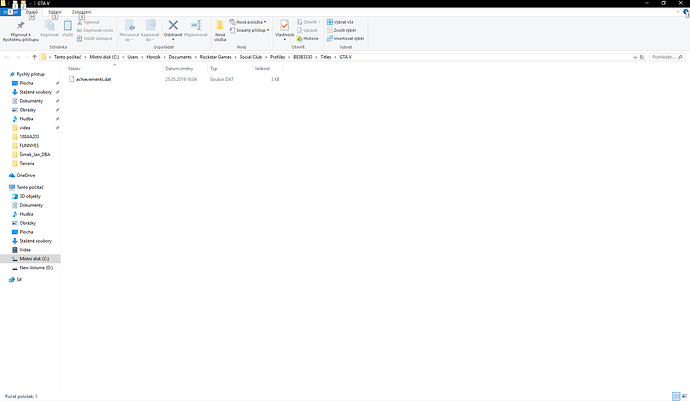Switch to the Zobrazení ribbon tab
Viewport: 690px width, 401px height.
pos(80,12)
